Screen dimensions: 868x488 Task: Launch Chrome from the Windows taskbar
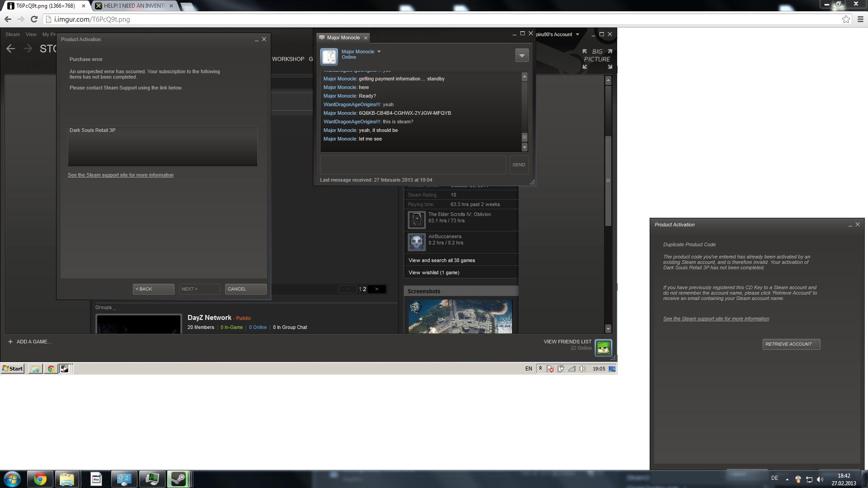40,479
